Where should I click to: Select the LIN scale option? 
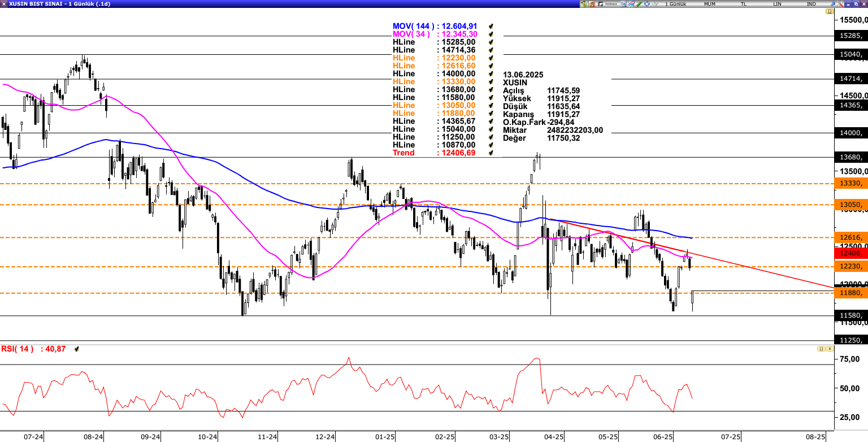777,4
